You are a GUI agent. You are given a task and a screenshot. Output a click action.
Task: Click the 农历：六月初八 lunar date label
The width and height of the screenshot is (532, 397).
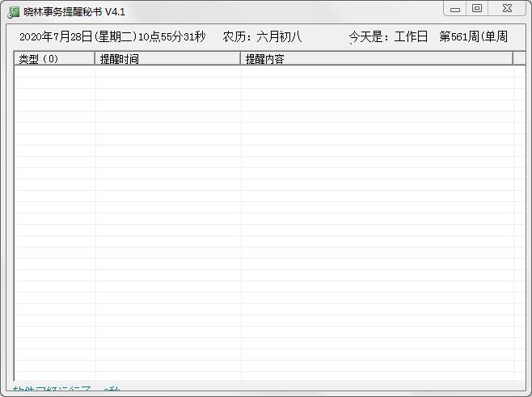click(262, 36)
